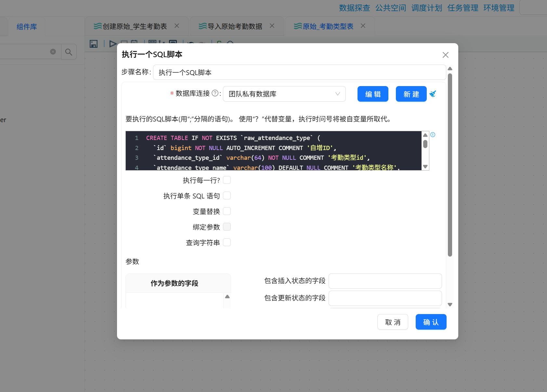Viewport: 547px width, 392px height.
Task: Close the 导入原始考勤数据 tab
Action: pos(272,26)
